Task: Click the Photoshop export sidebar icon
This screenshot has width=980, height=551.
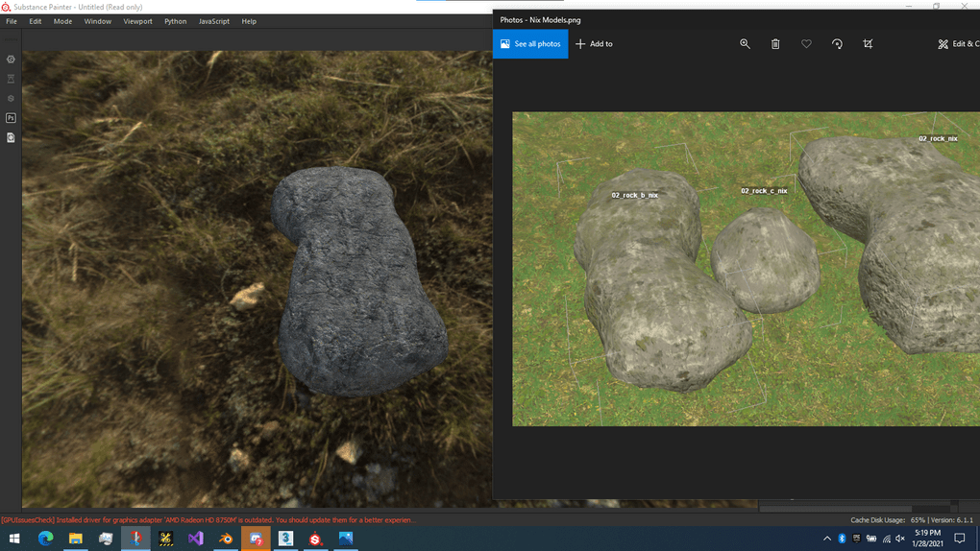Action: click(x=11, y=118)
